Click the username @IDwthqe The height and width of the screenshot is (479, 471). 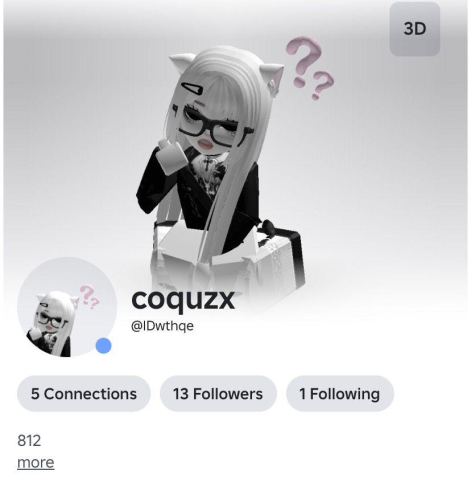click(162, 326)
